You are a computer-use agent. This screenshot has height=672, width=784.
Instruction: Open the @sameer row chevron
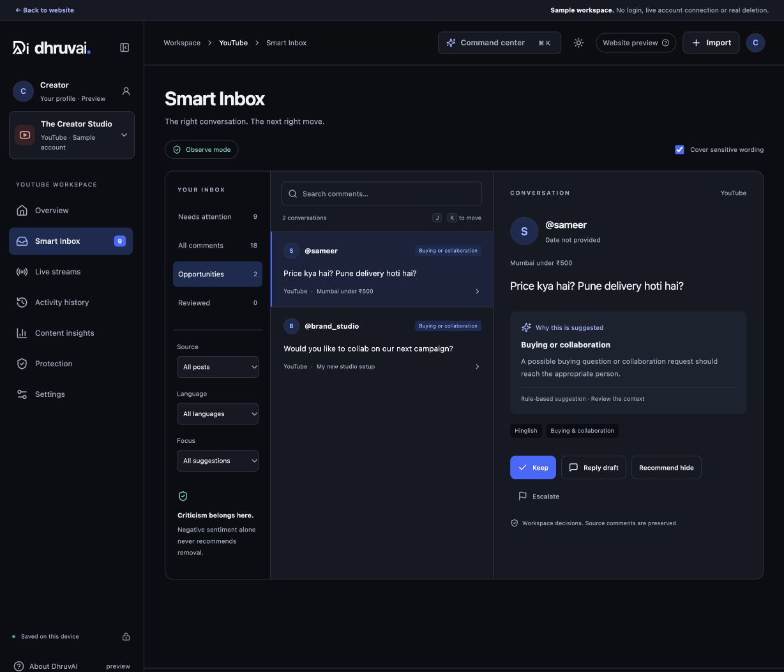pos(477,292)
